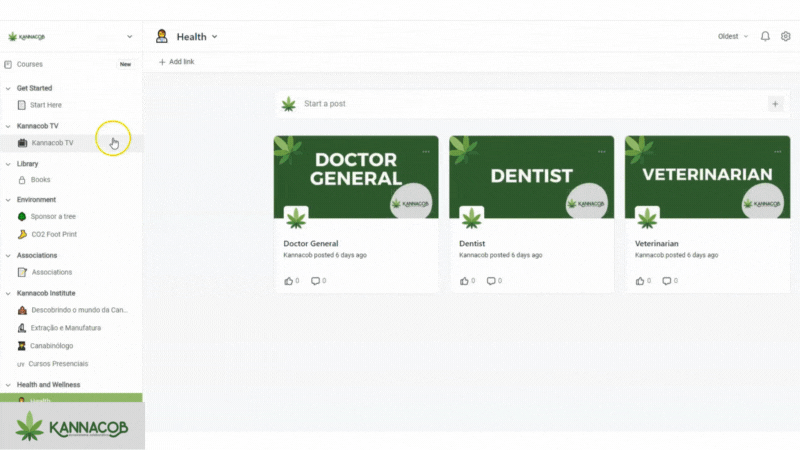Open the Dentist post title link
This screenshot has width=800, height=450.
click(x=472, y=243)
